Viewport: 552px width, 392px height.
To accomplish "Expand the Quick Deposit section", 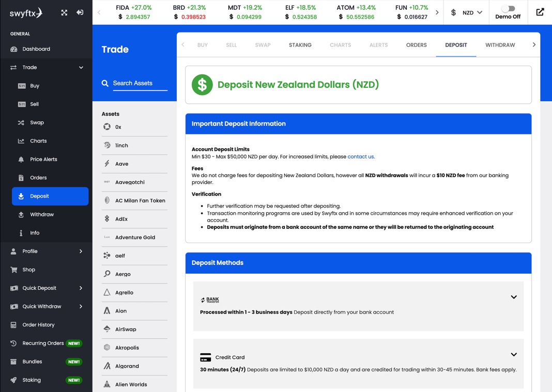I will pos(81,288).
